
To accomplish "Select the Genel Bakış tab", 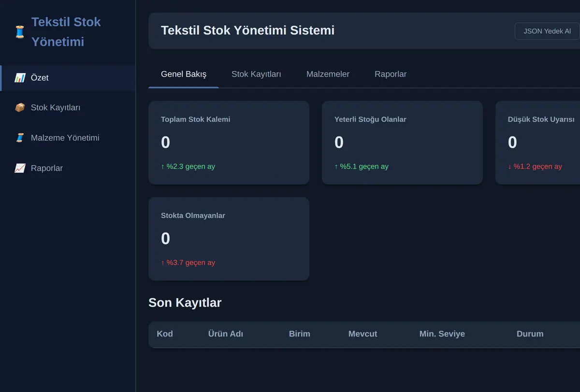I will point(184,74).
